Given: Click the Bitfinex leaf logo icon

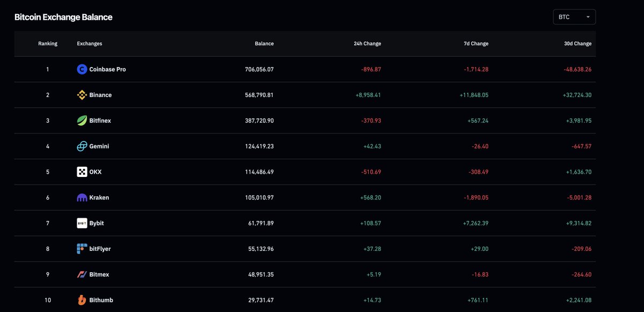Looking at the screenshot, I should (x=82, y=121).
